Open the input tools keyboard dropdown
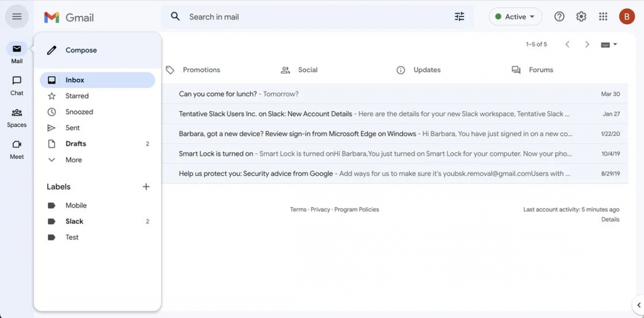 609,45
